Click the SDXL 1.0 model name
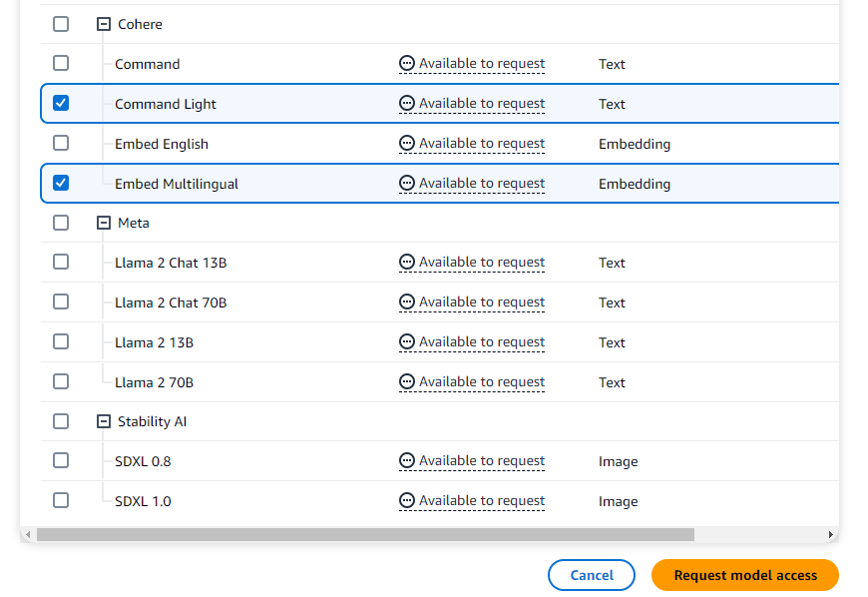The width and height of the screenshot is (868, 597). click(143, 501)
